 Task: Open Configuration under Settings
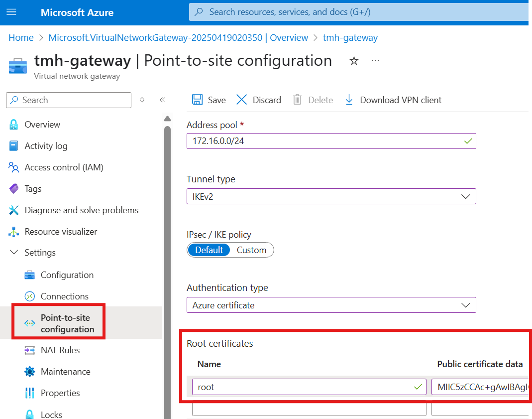click(67, 275)
